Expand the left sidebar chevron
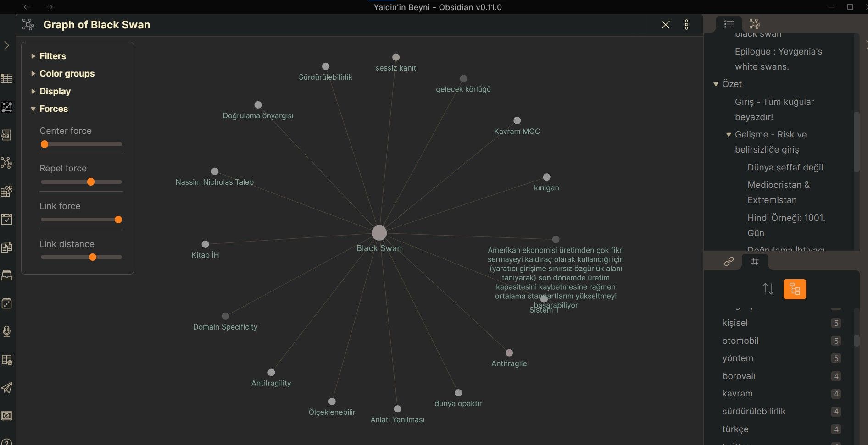Viewport: 868px width, 445px height. (6, 45)
